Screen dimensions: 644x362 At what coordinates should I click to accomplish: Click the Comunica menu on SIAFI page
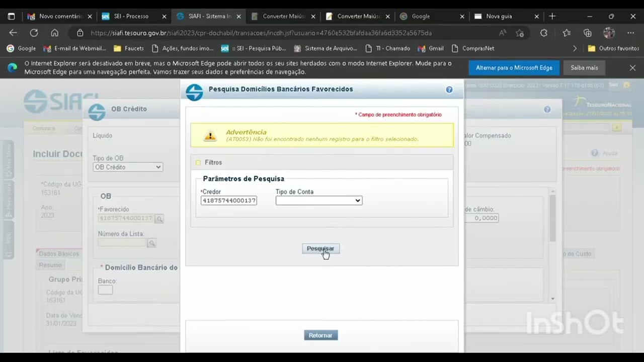click(x=44, y=128)
